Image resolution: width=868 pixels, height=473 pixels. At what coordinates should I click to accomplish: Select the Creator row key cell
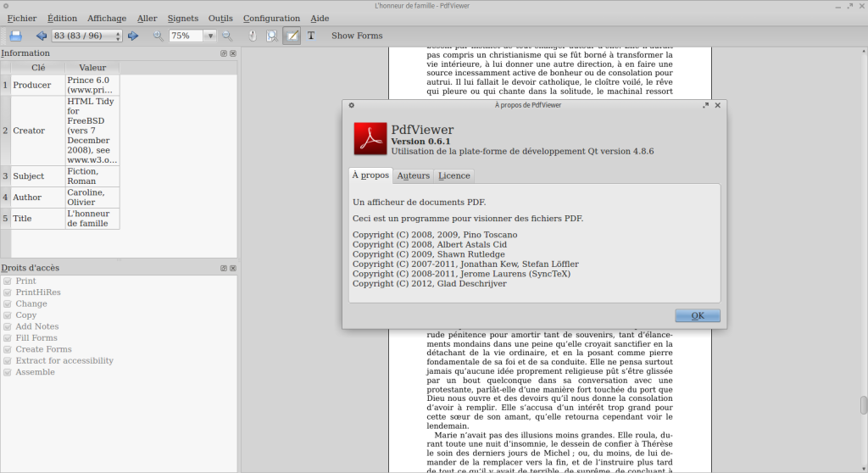pyautogui.click(x=38, y=131)
